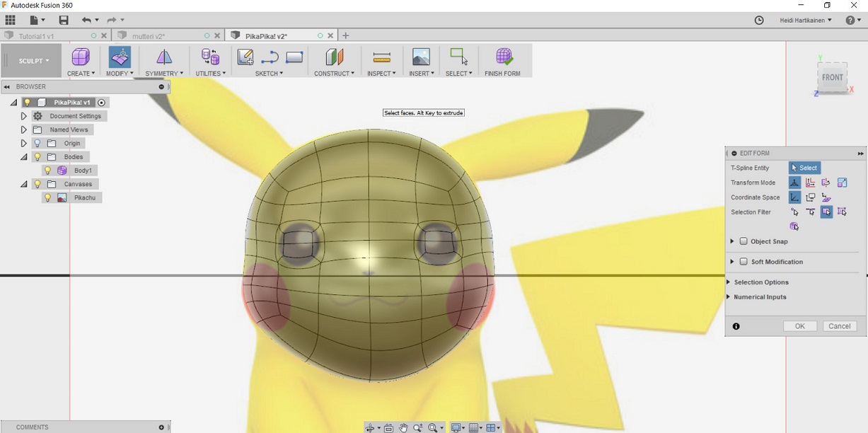Image resolution: width=868 pixels, height=433 pixels.
Task: Toggle visibility bulb of Bodies folder
Action: click(x=37, y=157)
